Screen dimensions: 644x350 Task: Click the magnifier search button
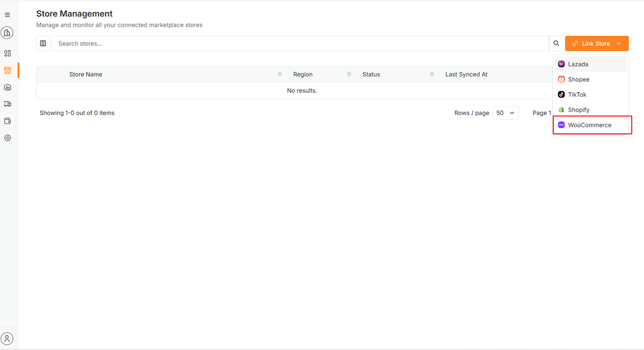(x=556, y=44)
